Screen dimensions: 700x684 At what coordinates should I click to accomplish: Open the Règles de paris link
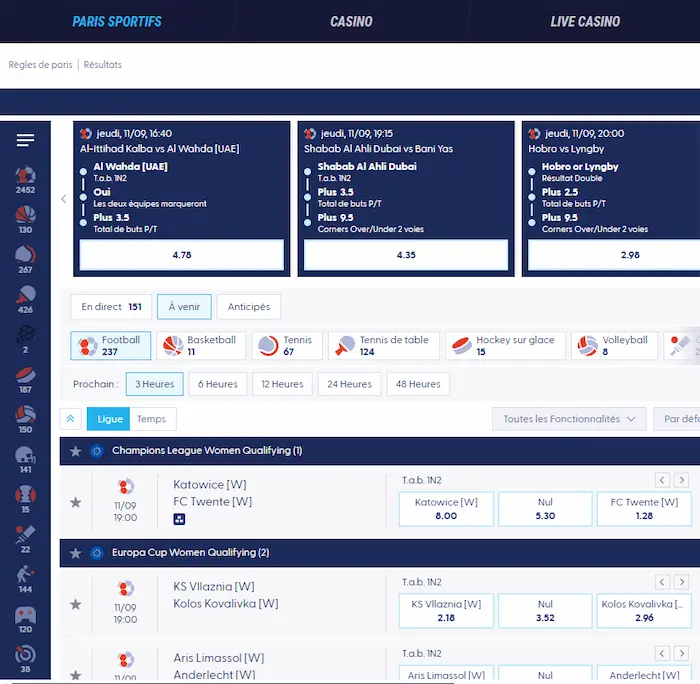click(41, 65)
